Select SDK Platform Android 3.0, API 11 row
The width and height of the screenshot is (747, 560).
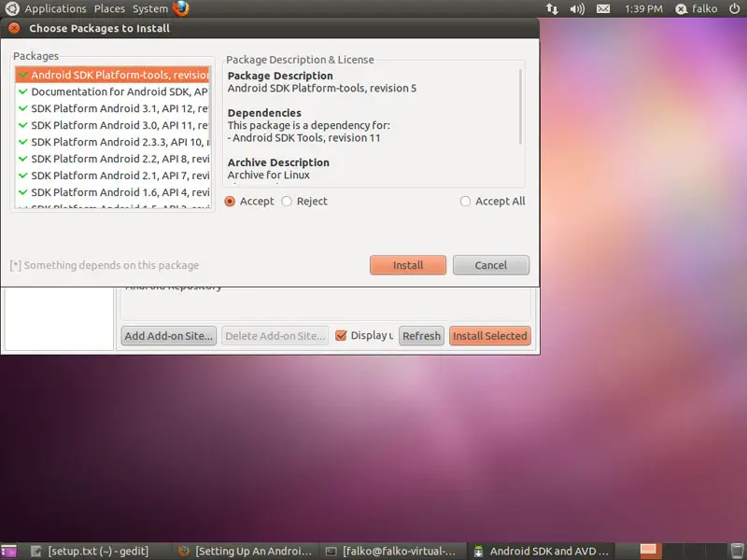[112, 125]
